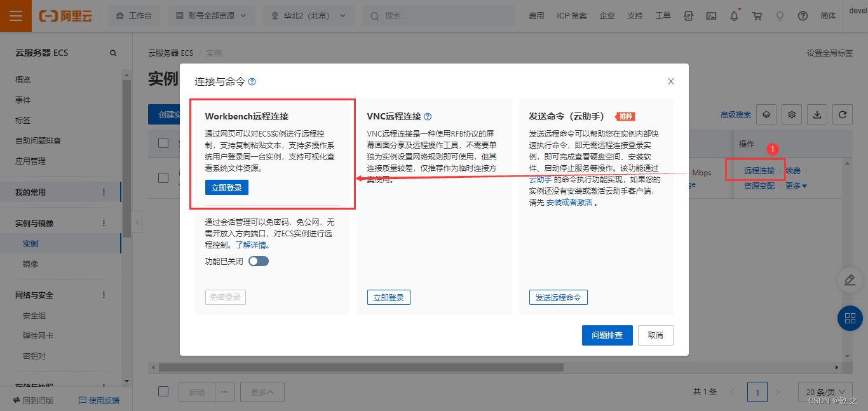
Task: Click 立即登录 under Workbench远程连接
Action: pos(226,187)
